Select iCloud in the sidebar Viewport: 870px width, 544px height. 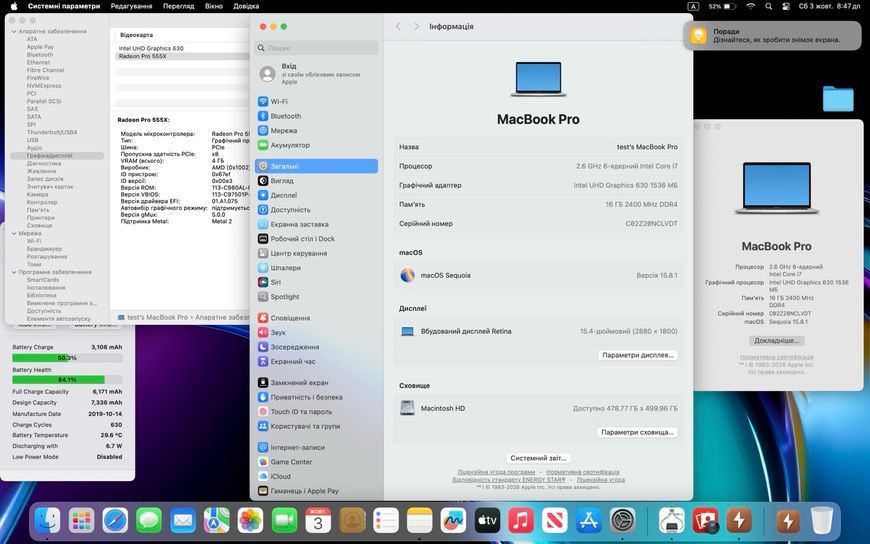point(316,476)
